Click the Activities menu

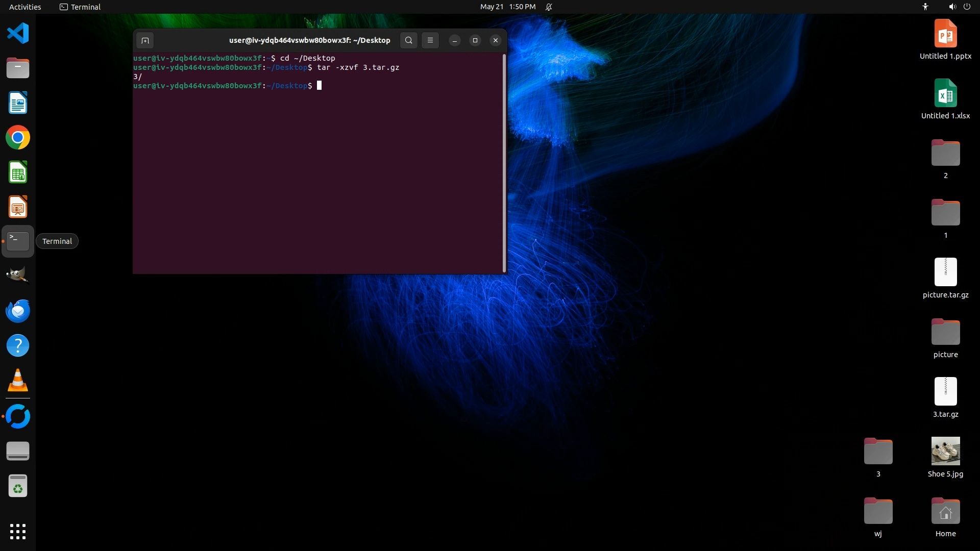[x=25, y=7]
